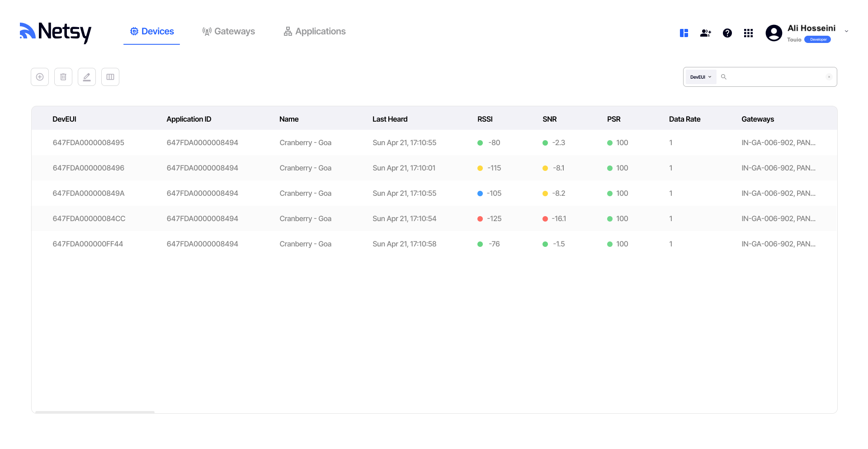Expand the DevEUI search filter dropdown
868x449 pixels.
click(x=701, y=77)
